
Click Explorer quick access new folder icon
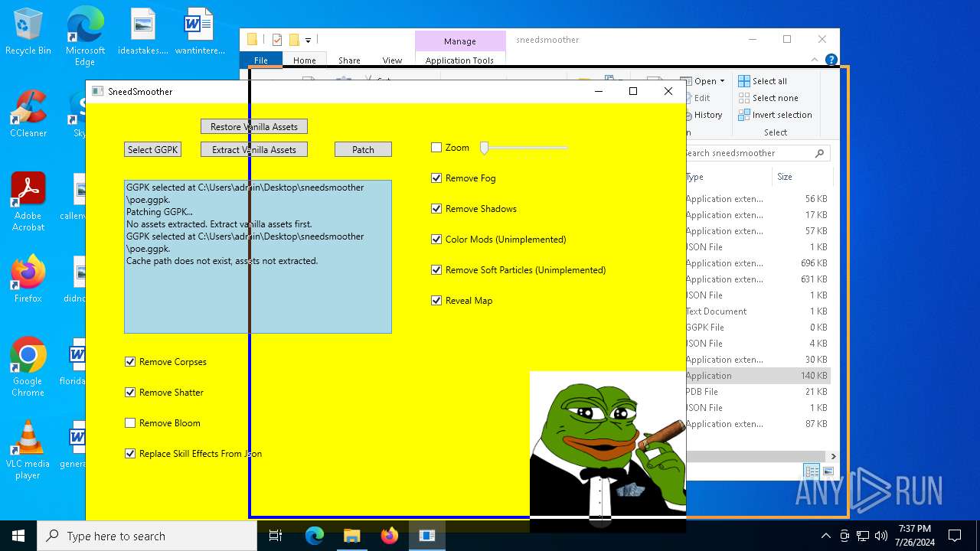coord(293,40)
